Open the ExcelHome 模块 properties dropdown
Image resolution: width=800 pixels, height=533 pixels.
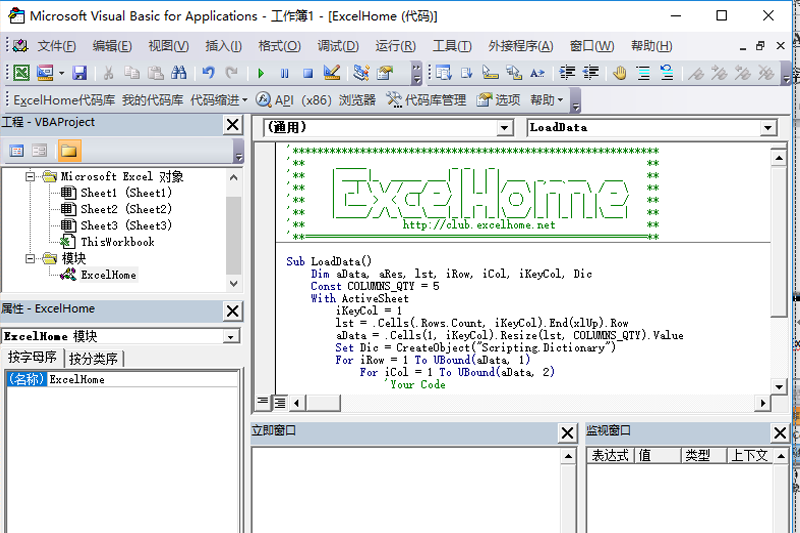tap(231, 337)
